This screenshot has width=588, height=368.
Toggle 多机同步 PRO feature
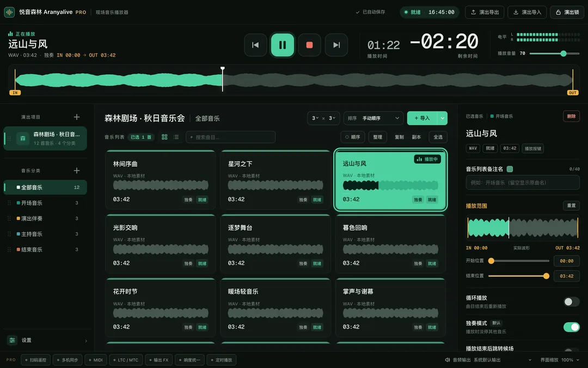click(x=68, y=360)
